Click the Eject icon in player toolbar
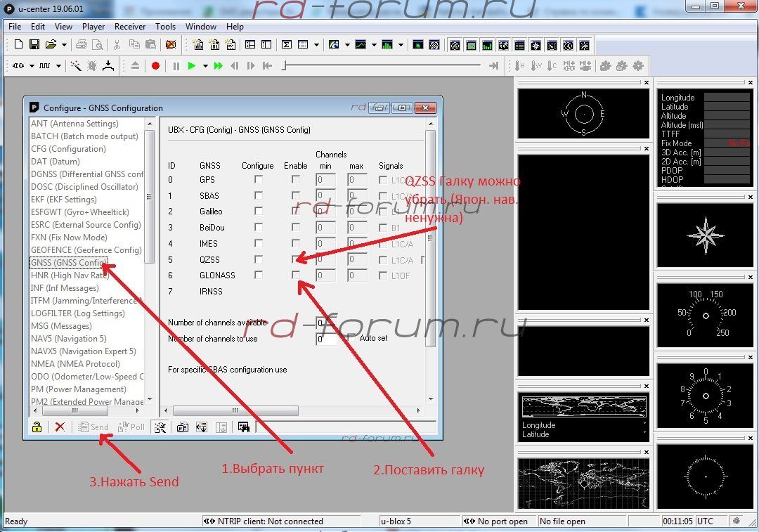759x532 pixels. pos(135,65)
